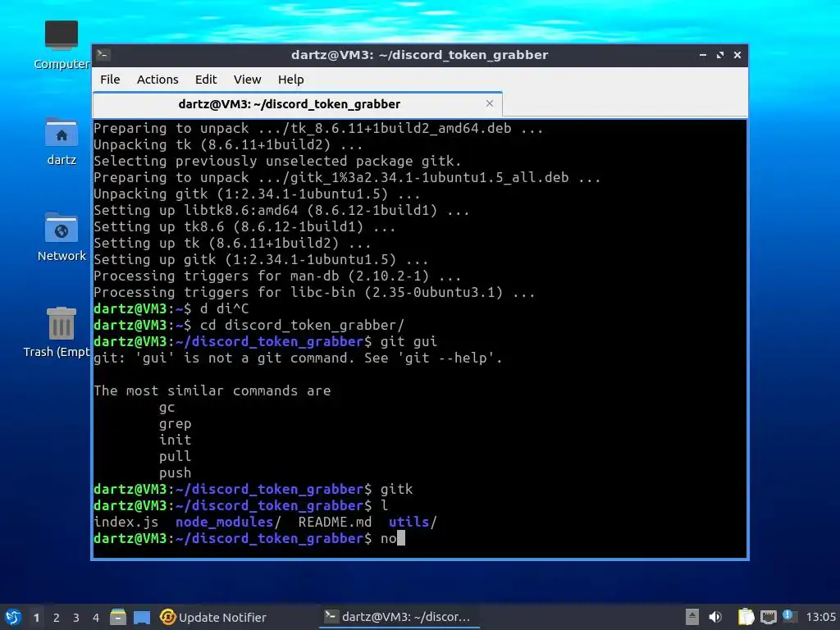
Task: Close the terminal window
Action: (737, 55)
